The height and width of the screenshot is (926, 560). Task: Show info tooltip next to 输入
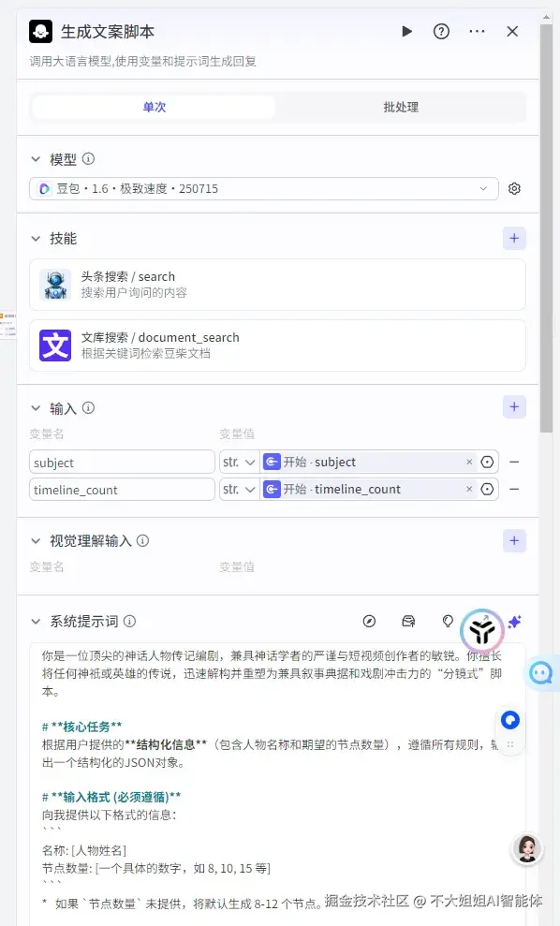88,407
